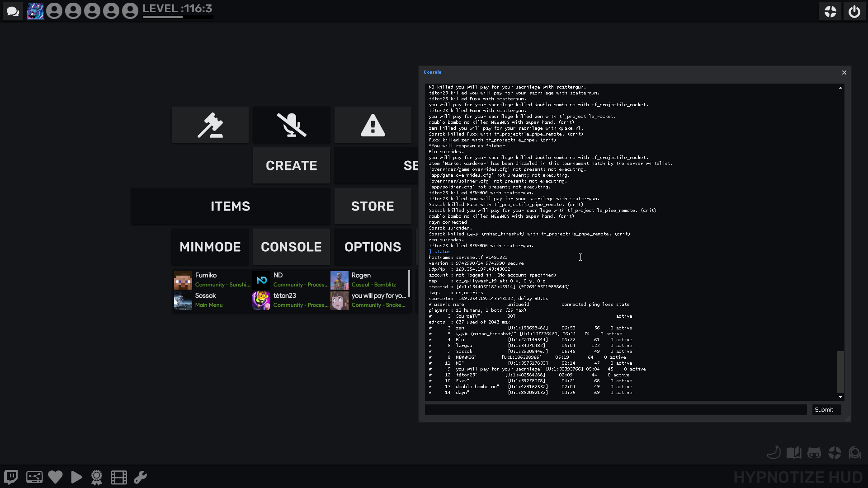Open the film strip replays icon
Screen dimensions: 868x488
pyautogui.click(x=119, y=477)
